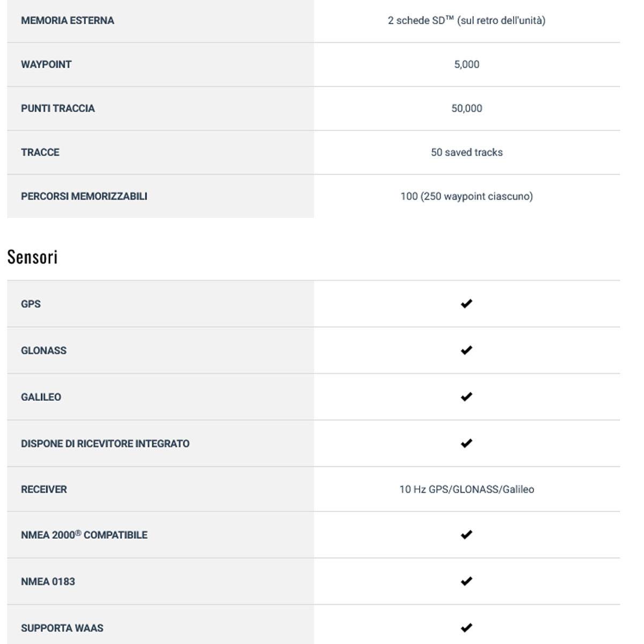
Task: Click the RECEIVER row label
Action: pos(44,489)
